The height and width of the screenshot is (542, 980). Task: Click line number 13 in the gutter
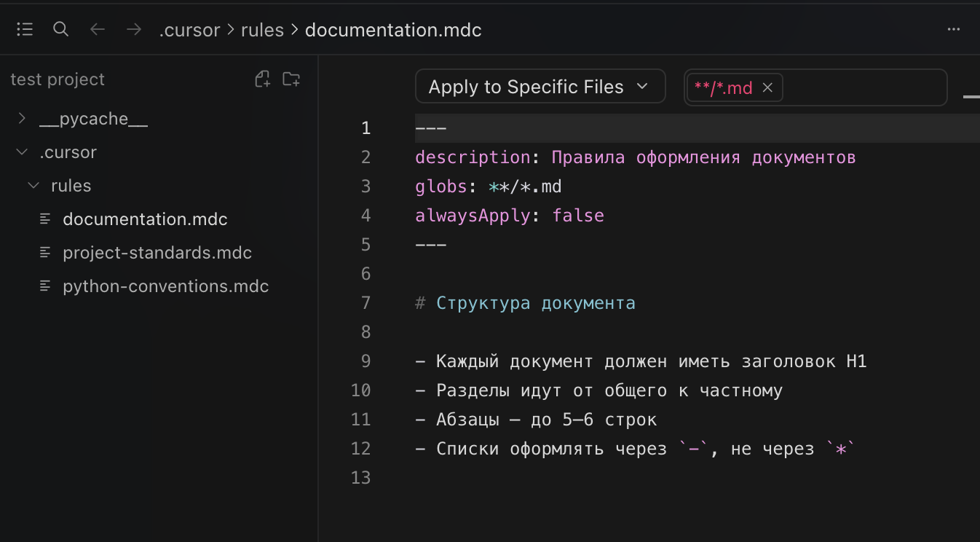(360, 478)
